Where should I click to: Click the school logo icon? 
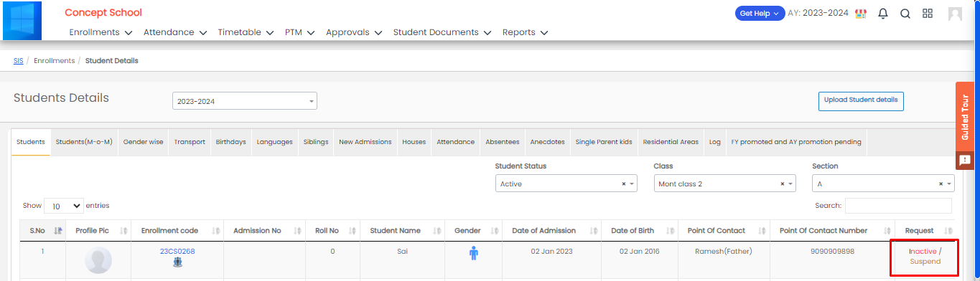pos(23,21)
